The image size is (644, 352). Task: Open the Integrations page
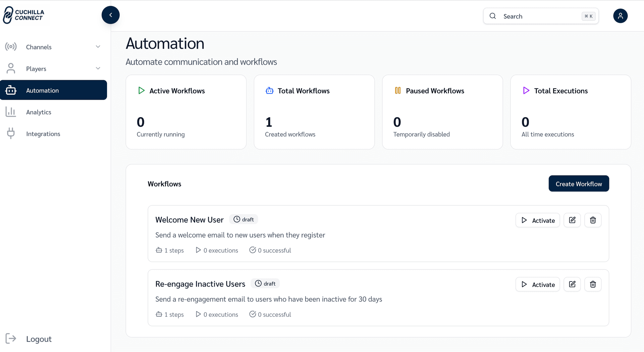pyautogui.click(x=43, y=133)
